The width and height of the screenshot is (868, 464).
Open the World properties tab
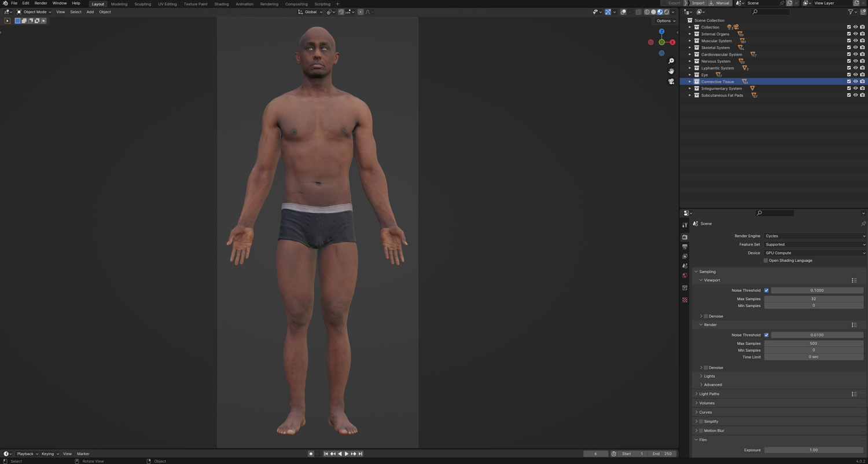click(685, 275)
